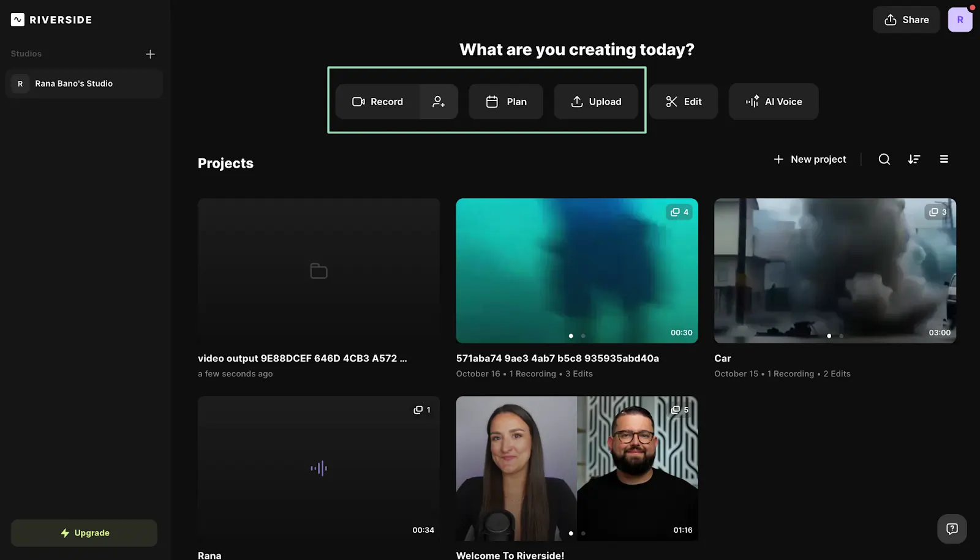
Task: Click the audio waveform icon in Rana thumbnail
Action: point(318,468)
